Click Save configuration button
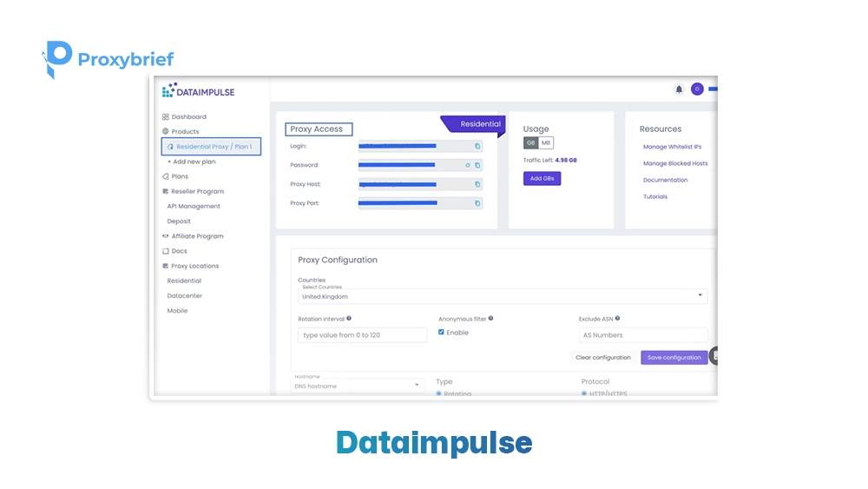This screenshot has height=489, width=868. coord(674,357)
